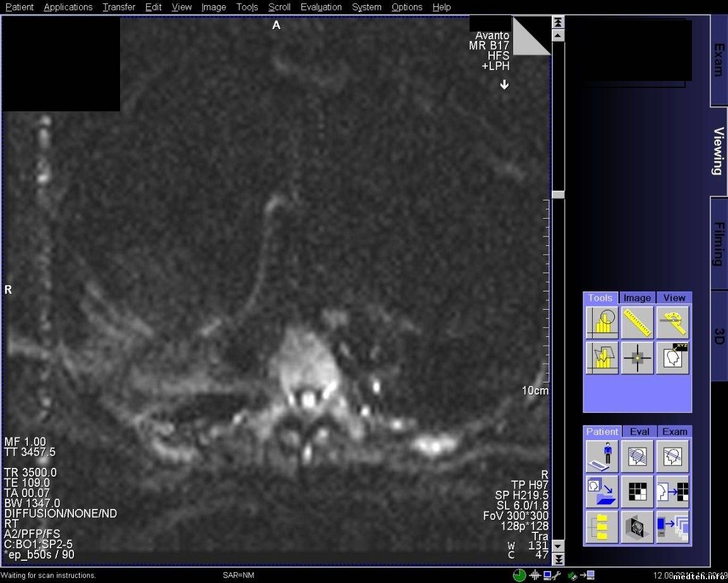Open the Filming side tab
This screenshot has height=583, width=728.
tap(719, 243)
